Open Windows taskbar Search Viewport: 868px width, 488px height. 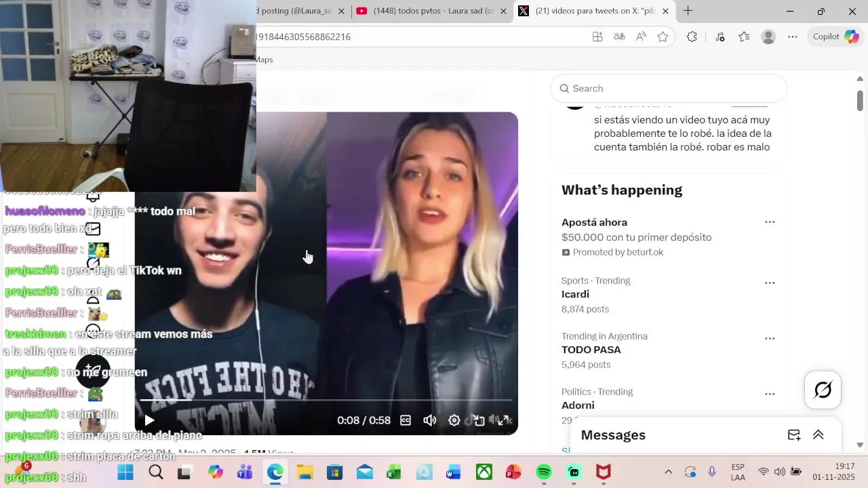pyautogui.click(x=156, y=472)
